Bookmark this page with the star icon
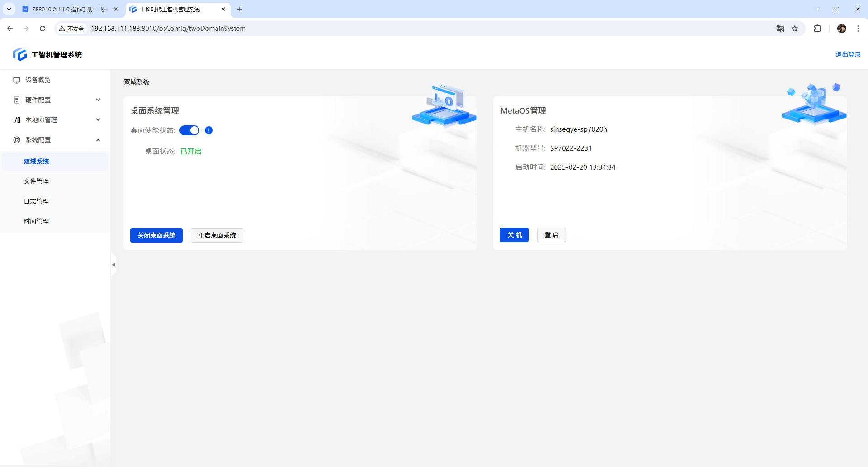868x467 pixels. tap(795, 29)
